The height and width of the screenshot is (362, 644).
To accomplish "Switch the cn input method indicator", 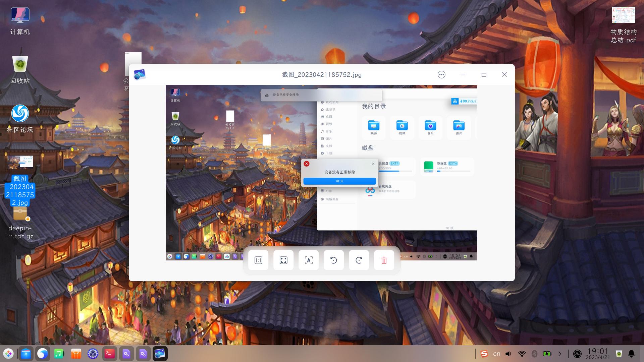I will coord(497,354).
